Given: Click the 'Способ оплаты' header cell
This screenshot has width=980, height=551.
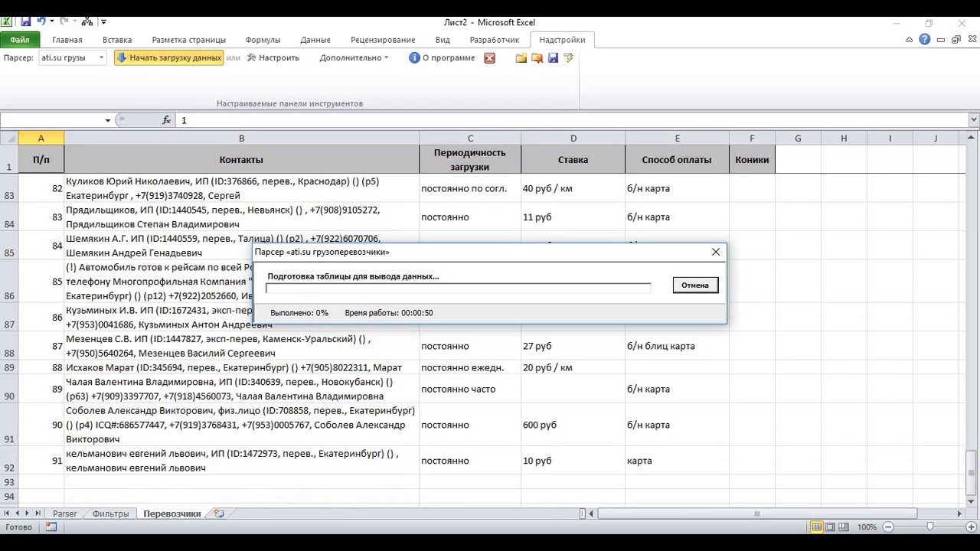Looking at the screenshot, I should pos(677,160).
